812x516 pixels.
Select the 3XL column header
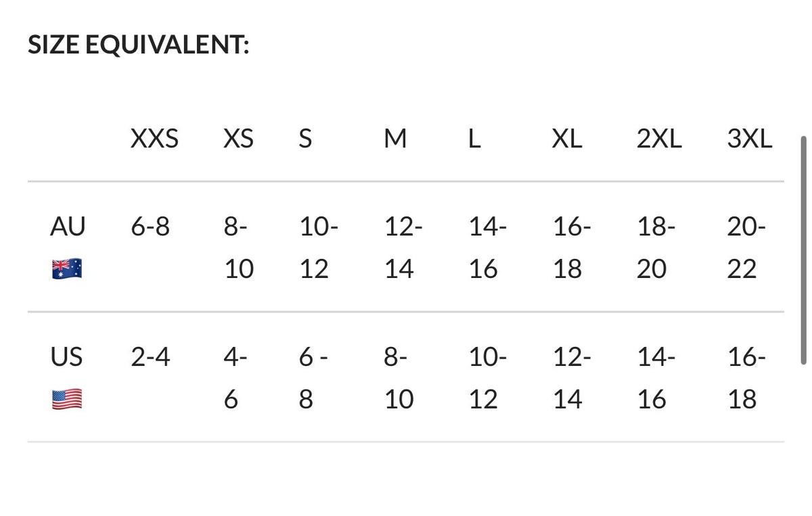(x=749, y=139)
